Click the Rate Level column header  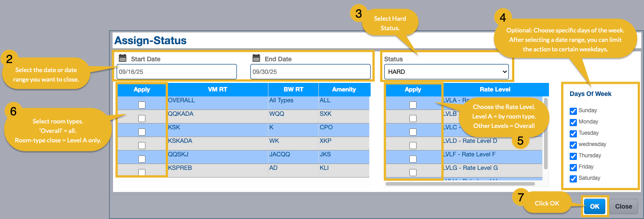tap(495, 90)
